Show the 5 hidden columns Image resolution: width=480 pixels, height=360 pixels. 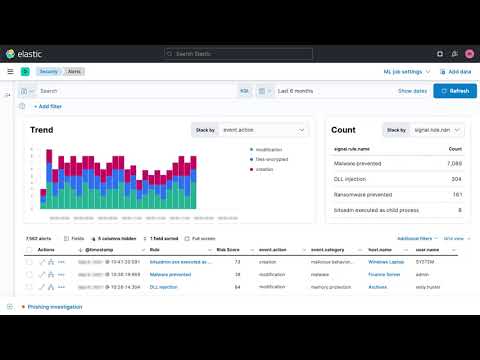tap(114, 238)
